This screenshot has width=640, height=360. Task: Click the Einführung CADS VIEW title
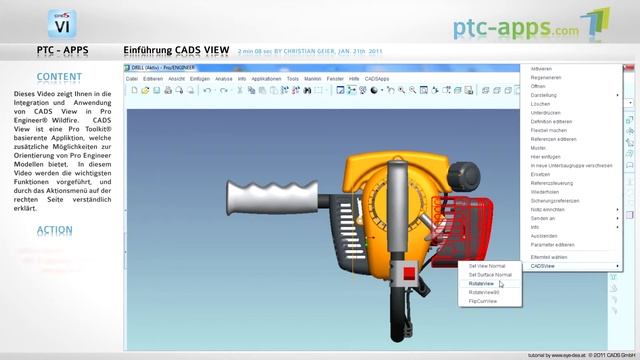[x=176, y=50]
